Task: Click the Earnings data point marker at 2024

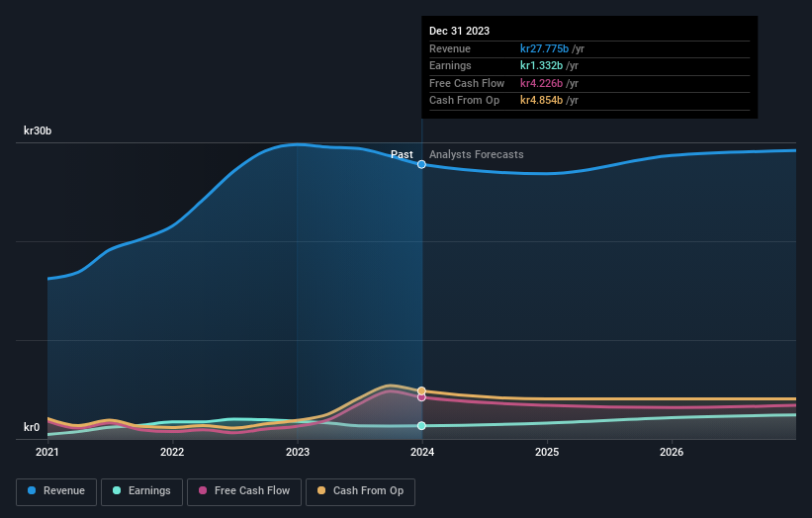Action: pos(421,426)
